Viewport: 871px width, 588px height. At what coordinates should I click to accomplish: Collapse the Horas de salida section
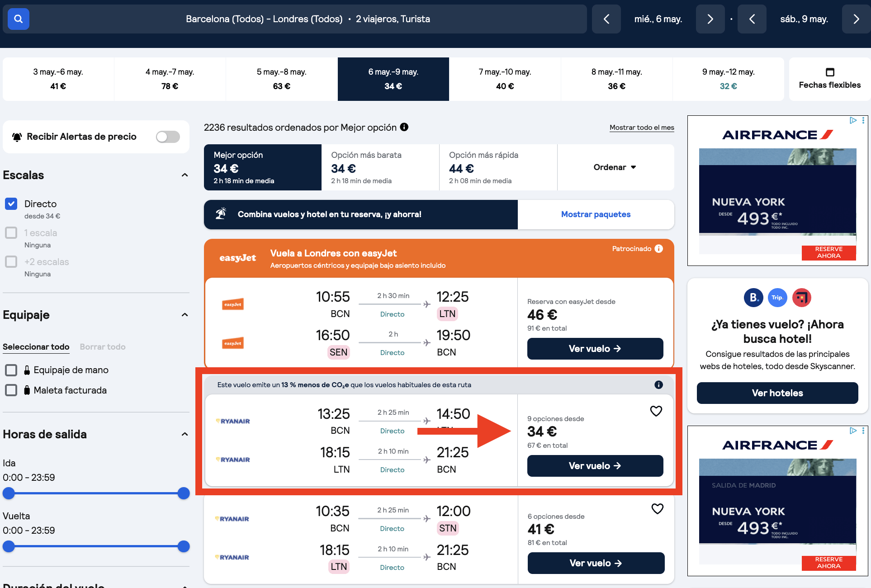tap(185, 434)
